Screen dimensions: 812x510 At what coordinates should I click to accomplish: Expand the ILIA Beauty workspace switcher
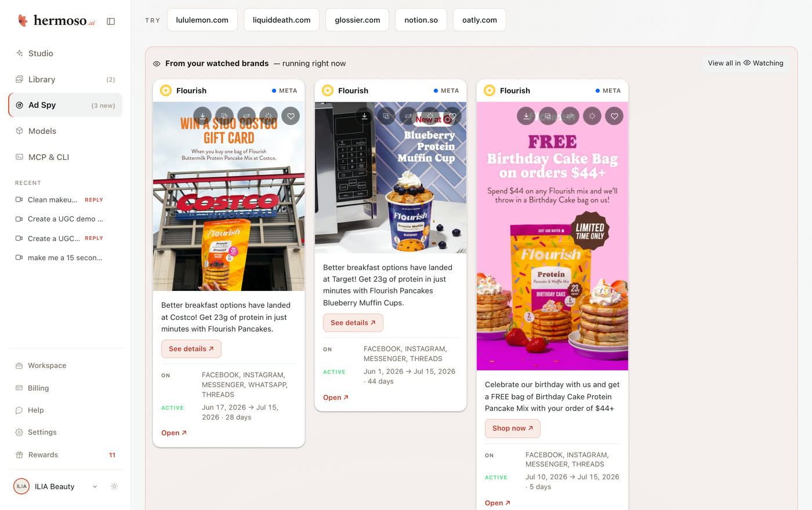tap(56, 486)
